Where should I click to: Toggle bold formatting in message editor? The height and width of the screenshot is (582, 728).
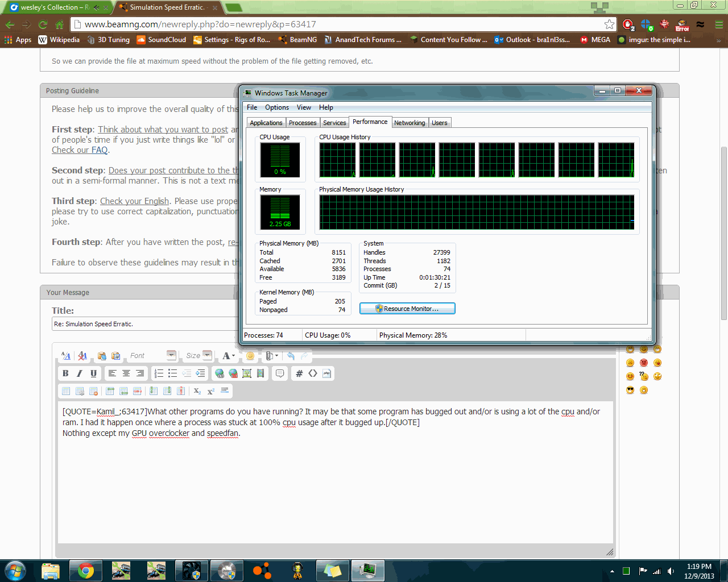65,373
